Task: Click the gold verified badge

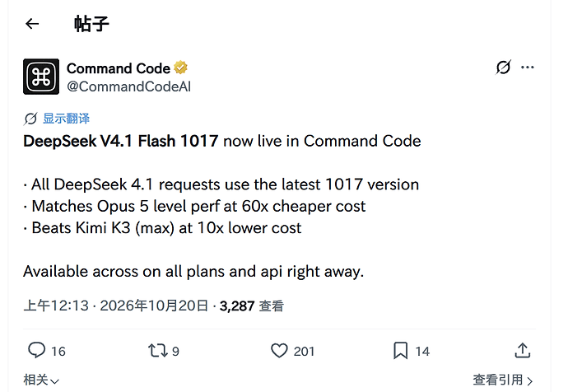Action: point(180,68)
